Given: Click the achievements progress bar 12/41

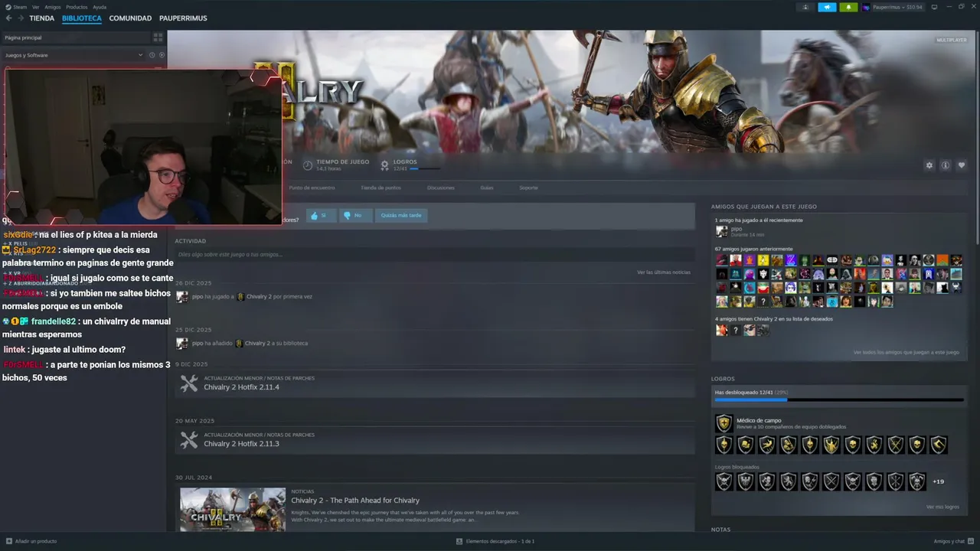Looking at the screenshot, I should coord(839,399).
